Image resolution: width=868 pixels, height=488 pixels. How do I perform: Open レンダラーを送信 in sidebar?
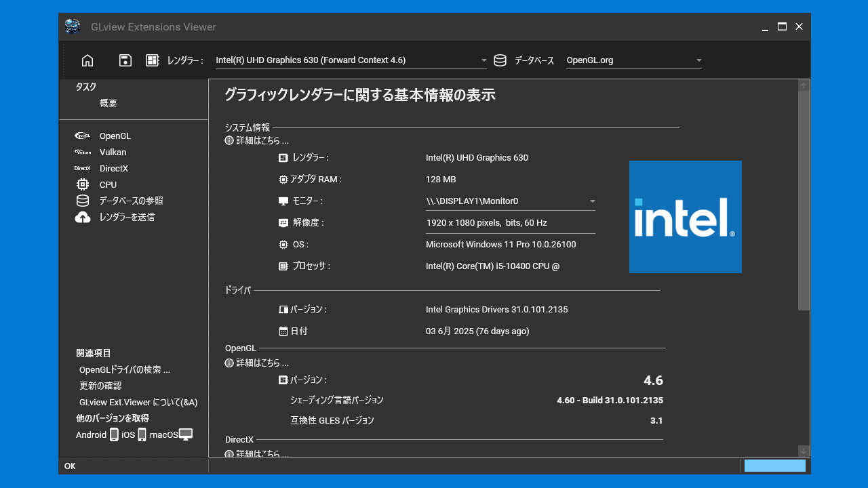coord(127,217)
